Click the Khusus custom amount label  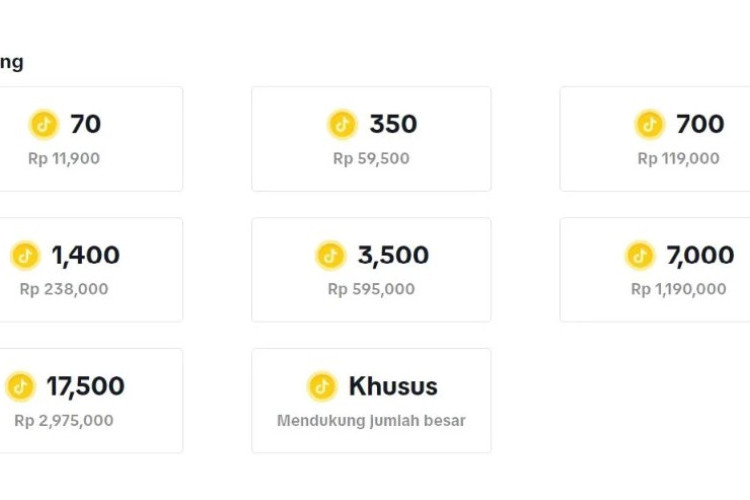point(393,386)
